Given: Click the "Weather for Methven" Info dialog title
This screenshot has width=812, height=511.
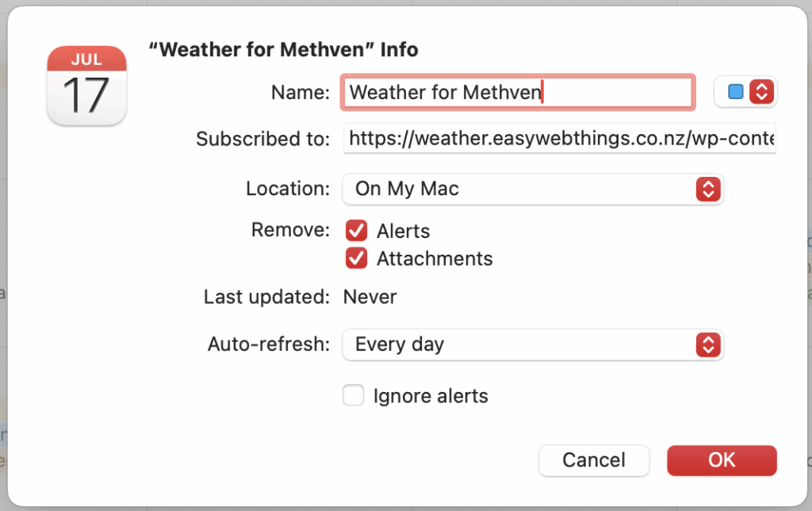Looking at the screenshot, I should (x=283, y=49).
